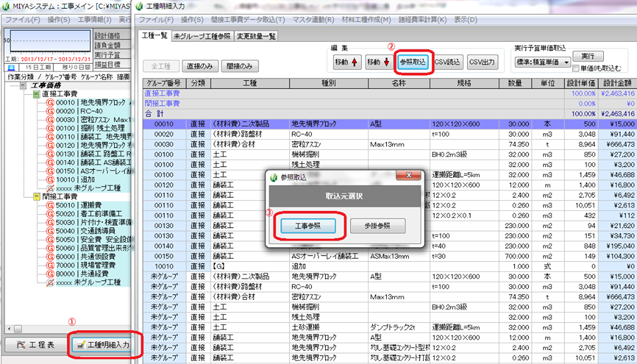This screenshot has width=637, height=364.
Task: Click the G icon of group 50060
Action: pyautogui.click(x=50, y=248)
